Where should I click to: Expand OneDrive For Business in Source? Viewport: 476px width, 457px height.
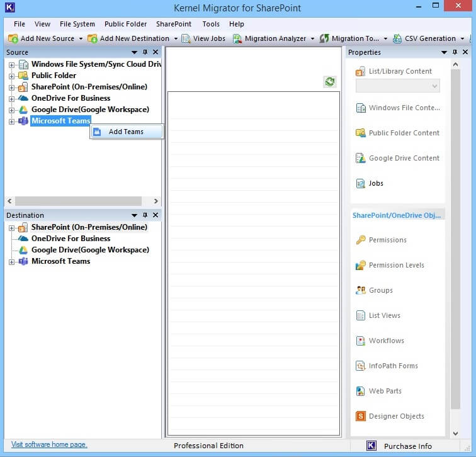11,99
